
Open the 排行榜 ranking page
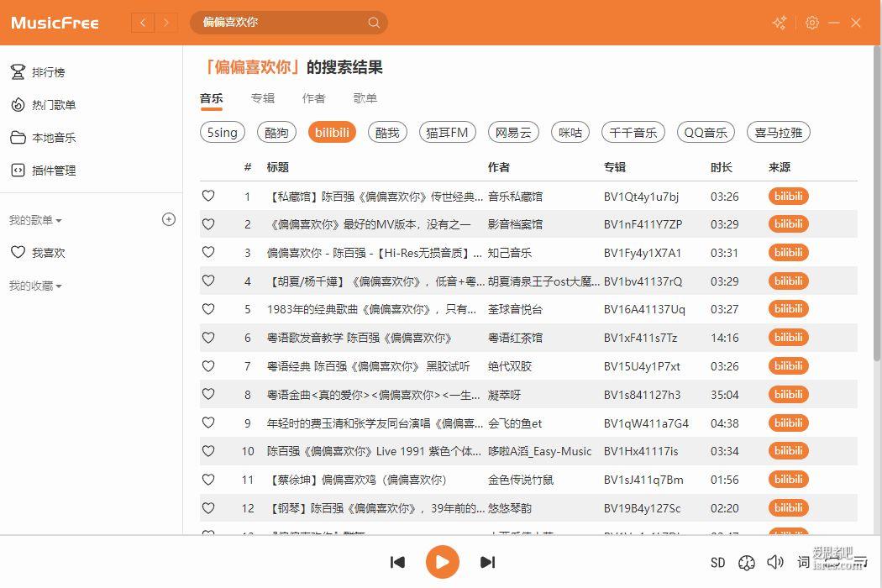tap(38, 72)
